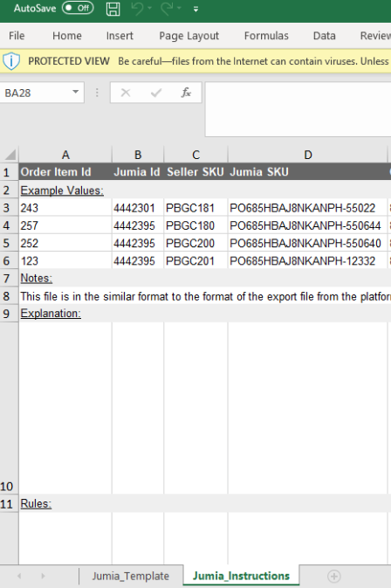The height and width of the screenshot is (588, 391).
Task: Open the Undo history dropdown arrow
Action: (x=150, y=8)
